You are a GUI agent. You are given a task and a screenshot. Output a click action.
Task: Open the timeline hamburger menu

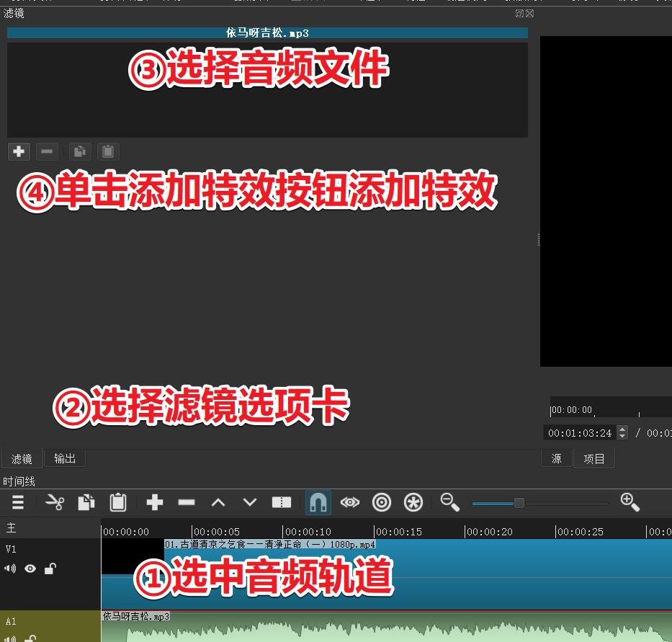tap(18, 502)
